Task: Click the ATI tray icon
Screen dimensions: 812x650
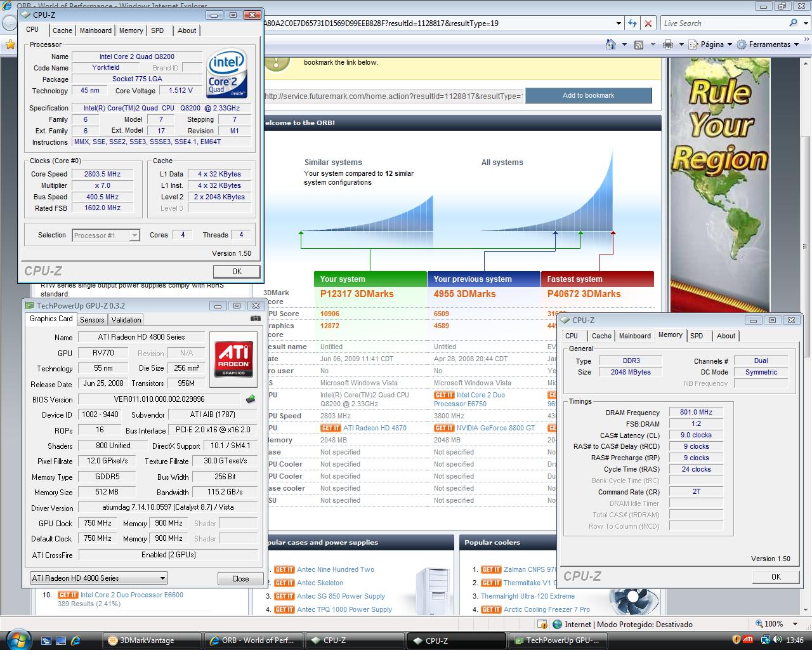Action: click(748, 640)
